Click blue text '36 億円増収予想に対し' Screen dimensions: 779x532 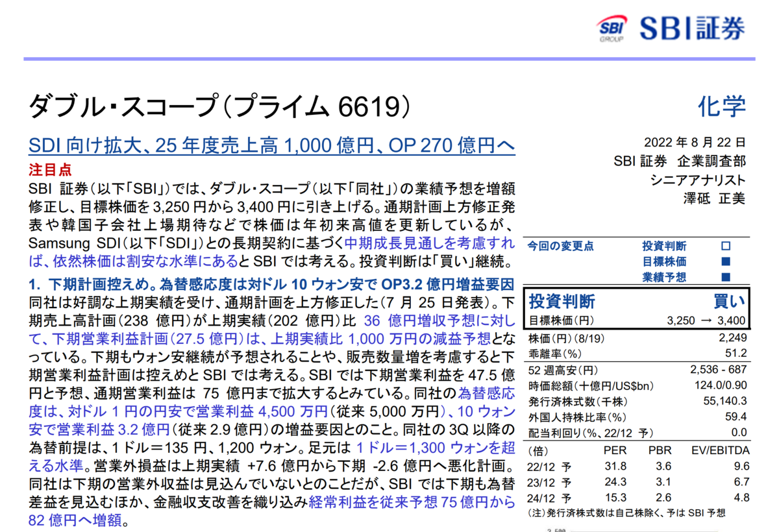point(439,320)
